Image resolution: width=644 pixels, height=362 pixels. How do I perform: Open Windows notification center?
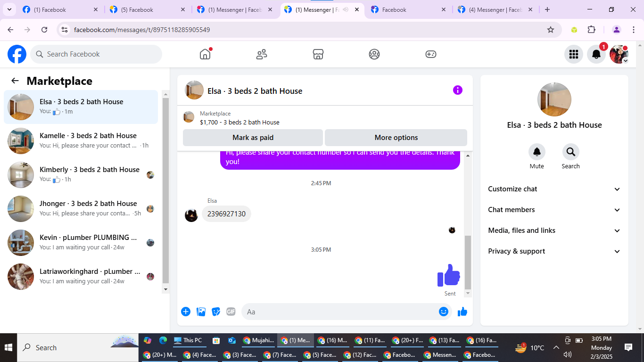click(x=628, y=347)
